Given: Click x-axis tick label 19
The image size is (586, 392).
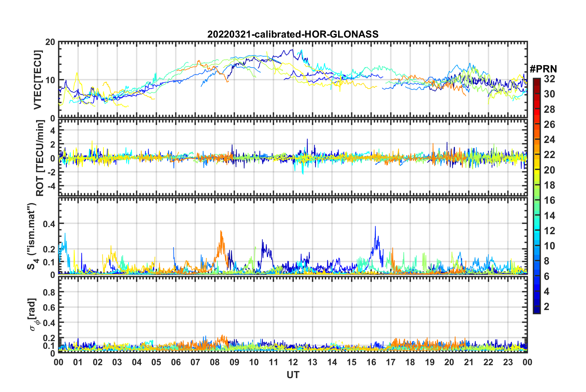Looking at the screenshot, I should [430, 362].
